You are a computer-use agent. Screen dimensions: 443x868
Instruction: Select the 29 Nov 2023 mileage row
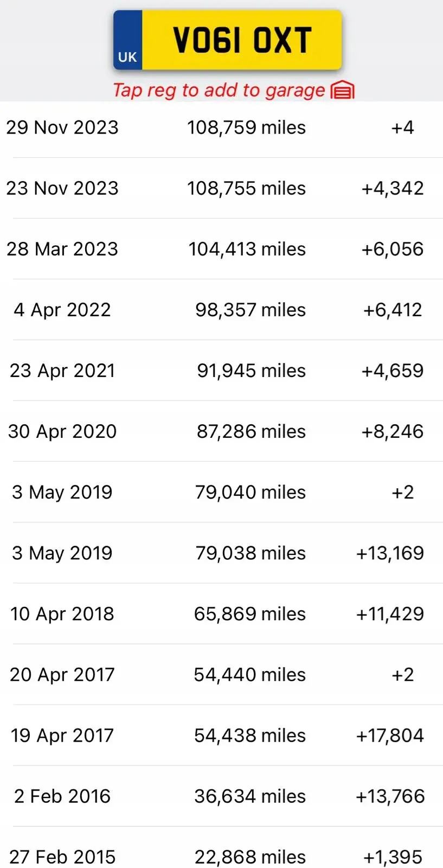pyautogui.click(x=221, y=128)
